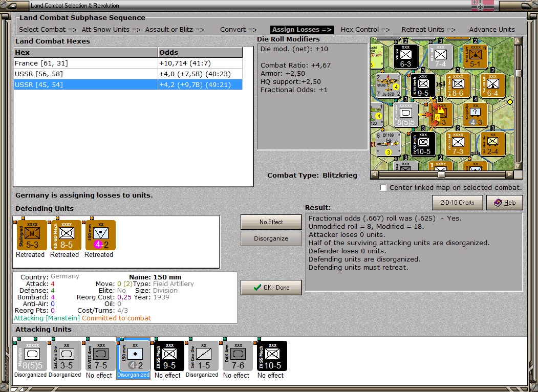The width and height of the screenshot is (538, 392).
Task: Click the Select Combat subphase label
Action: (x=48, y=30)
